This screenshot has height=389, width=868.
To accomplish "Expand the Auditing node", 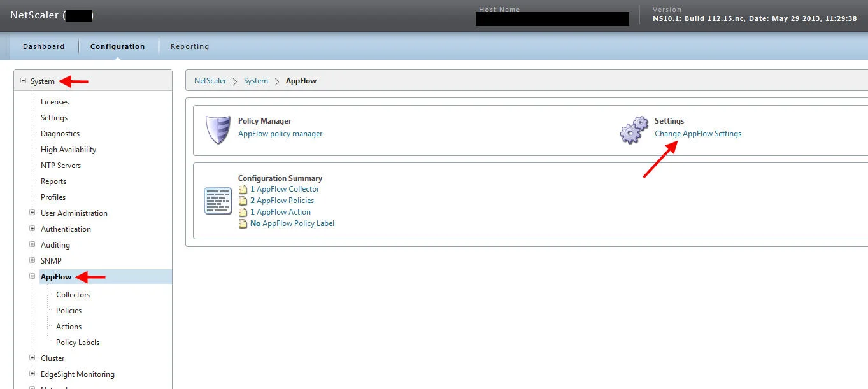I will point(32,244).
